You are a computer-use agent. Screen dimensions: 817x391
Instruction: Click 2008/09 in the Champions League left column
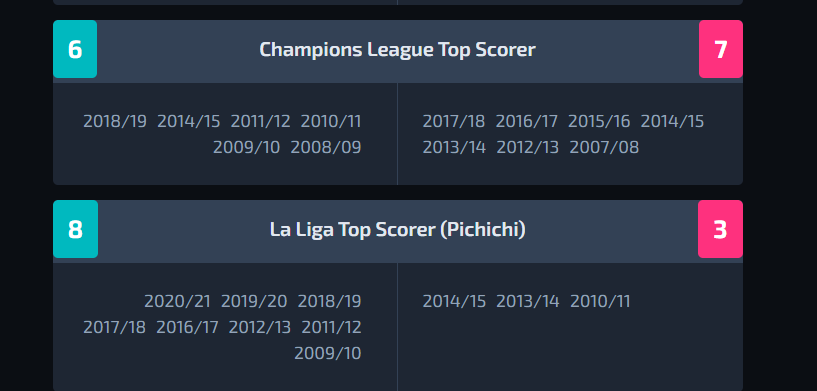tap(326, 148)
